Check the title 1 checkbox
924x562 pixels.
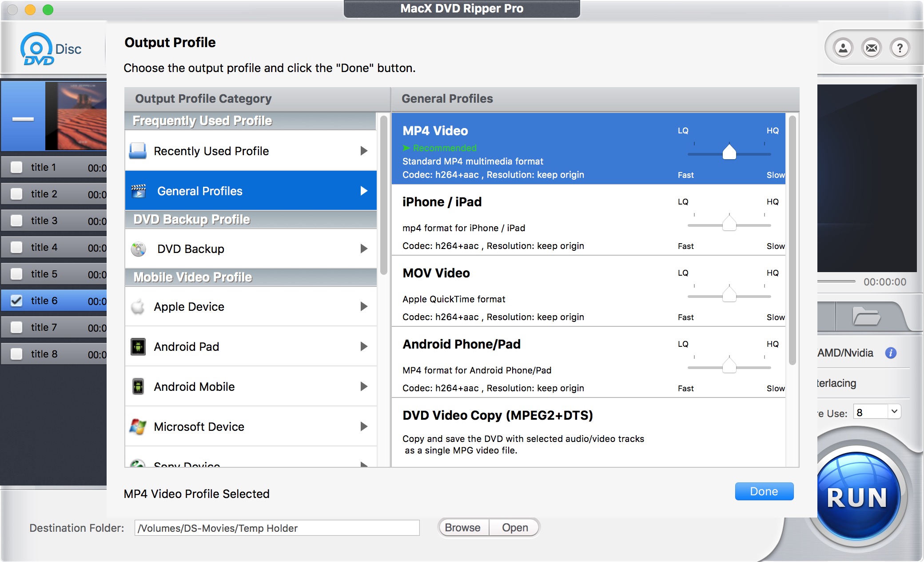(x=16, y=167)
